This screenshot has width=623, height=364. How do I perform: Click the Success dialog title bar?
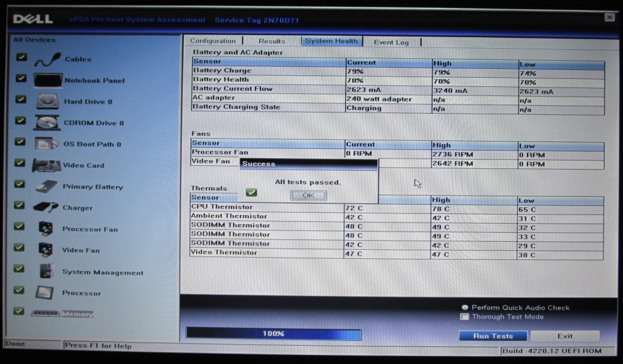click(308, 163)
